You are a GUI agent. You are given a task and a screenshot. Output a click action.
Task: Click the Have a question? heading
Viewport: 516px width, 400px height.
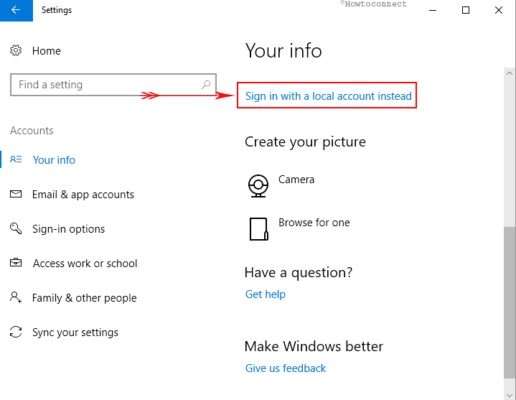coord(298,273)
